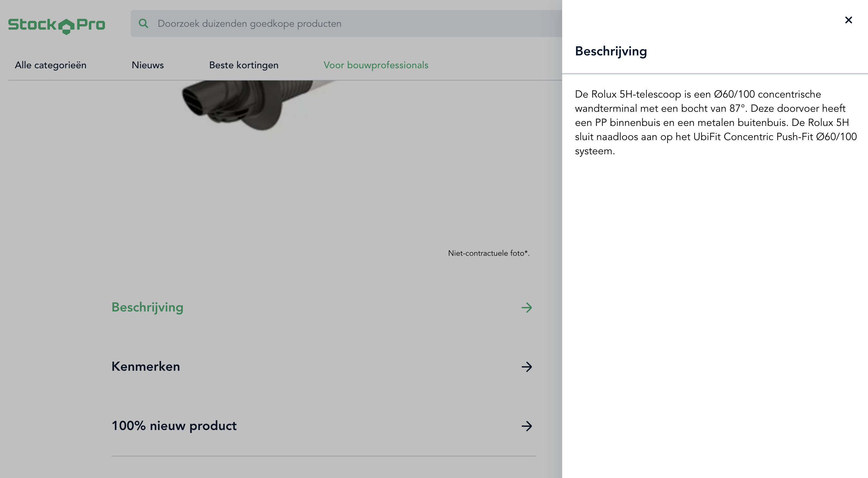
Task: Open the 100% nieuw product section
Action: pos(324,426)
